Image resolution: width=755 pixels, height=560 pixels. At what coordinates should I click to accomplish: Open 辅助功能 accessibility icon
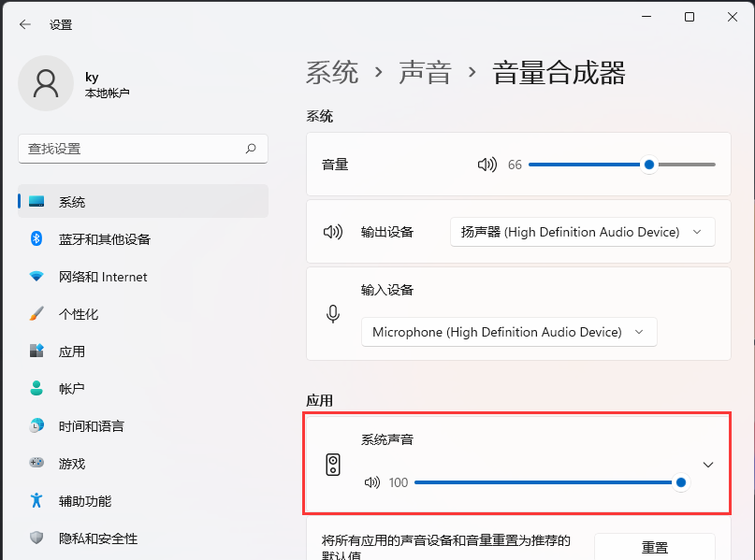36,501
